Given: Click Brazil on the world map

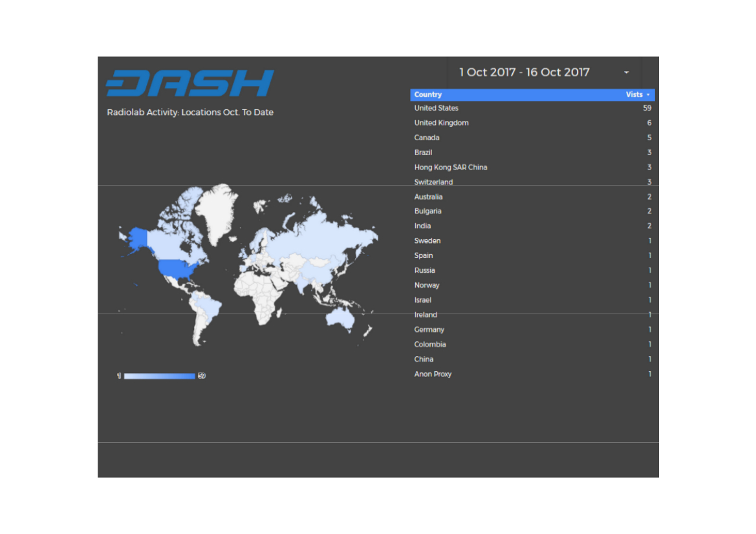Looking at the screenshot, I should coord(210,306).
